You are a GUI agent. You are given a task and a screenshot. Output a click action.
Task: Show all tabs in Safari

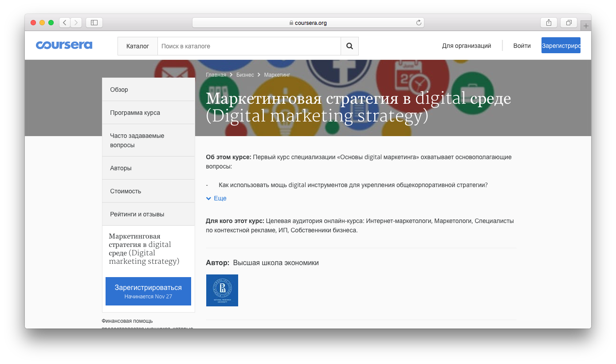click(x=569, y=23)
